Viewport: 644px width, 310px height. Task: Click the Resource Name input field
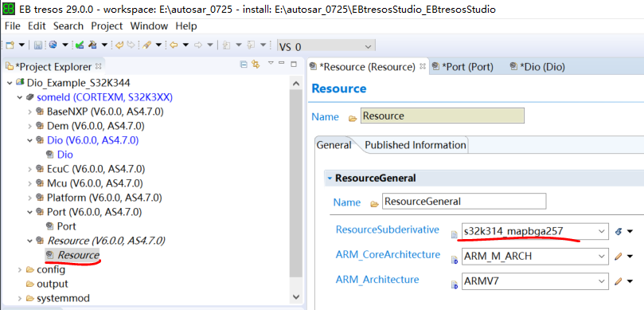[443, 116]
